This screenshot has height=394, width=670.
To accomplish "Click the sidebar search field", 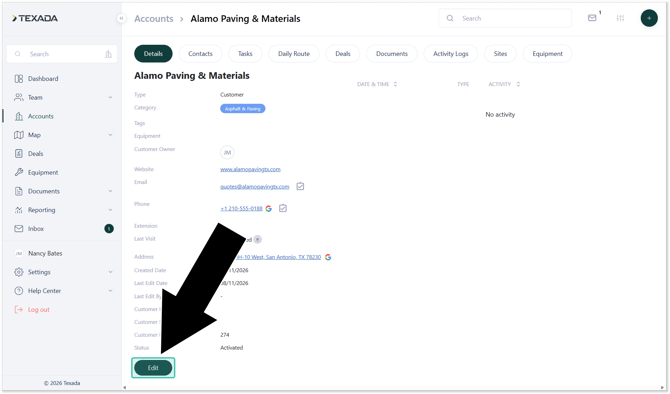I will click(x=62, y=54).
